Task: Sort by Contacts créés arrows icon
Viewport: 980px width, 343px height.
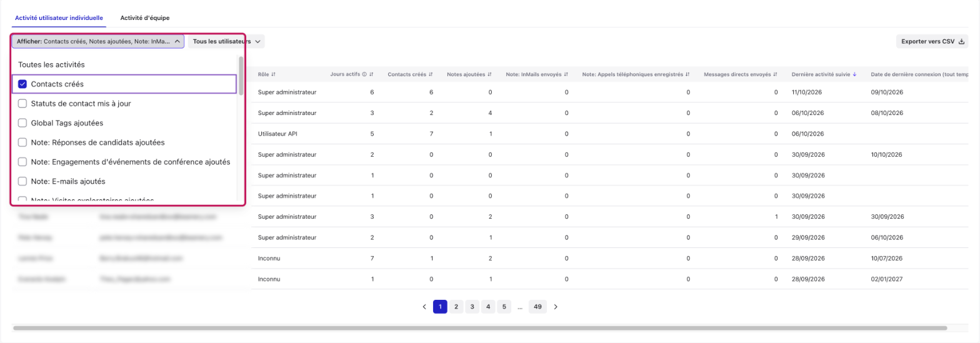Action: (x=431, y=74)
